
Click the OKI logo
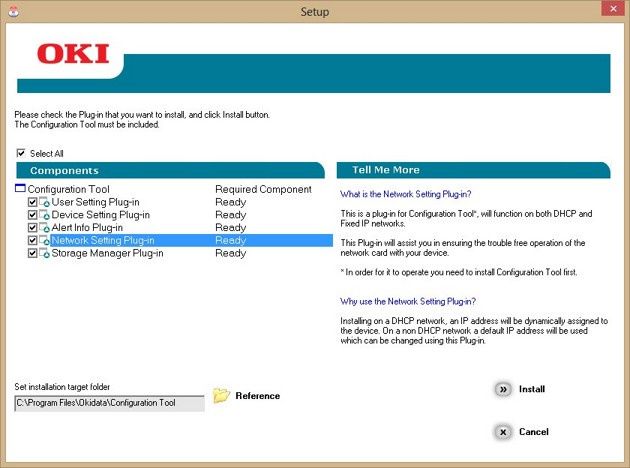click(73, 54)
